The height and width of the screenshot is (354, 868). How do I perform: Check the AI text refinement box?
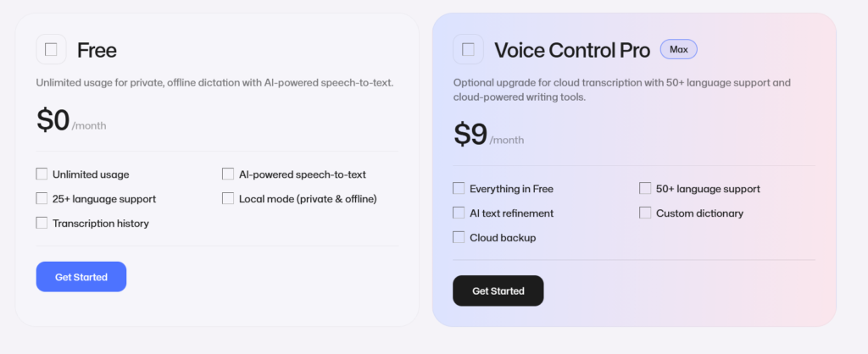459,213
